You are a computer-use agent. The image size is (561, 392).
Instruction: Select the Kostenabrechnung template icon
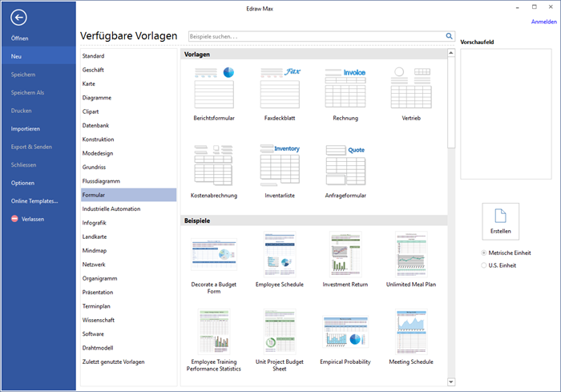214,165
